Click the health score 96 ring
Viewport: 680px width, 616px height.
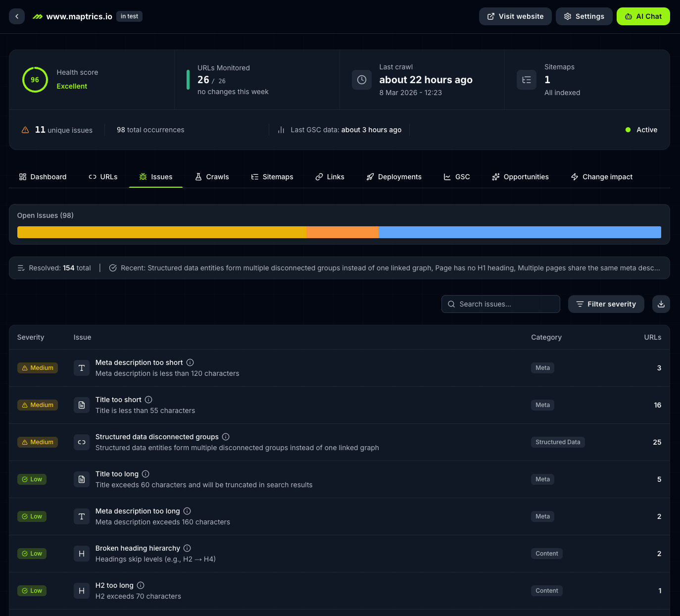35,80
